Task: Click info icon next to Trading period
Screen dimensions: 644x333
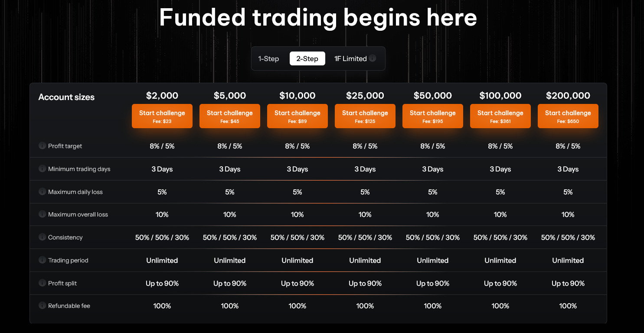Action: tap(42, 260)
